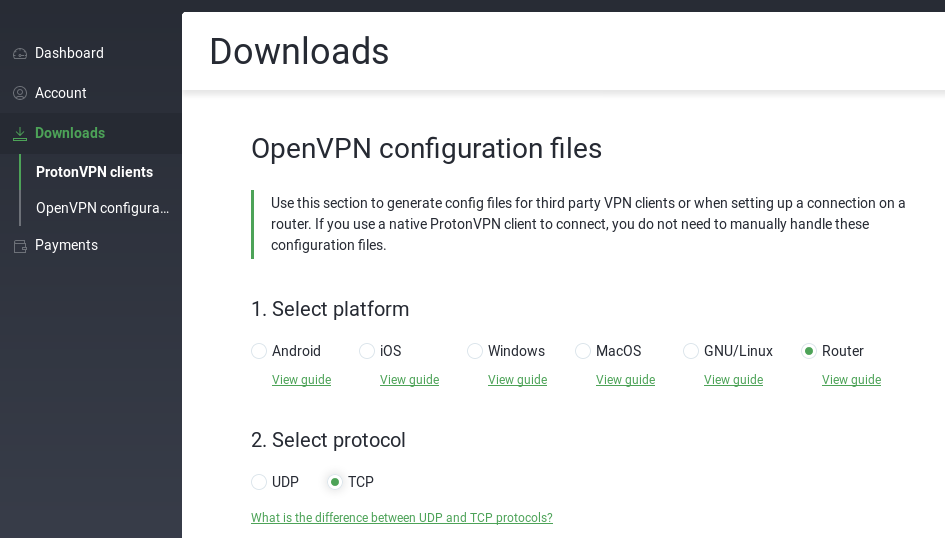The height and width of the screenshot is (538, 945).
Task: Choose Windows as the platform
Action: pyautogui.click(x=475, y=351)
